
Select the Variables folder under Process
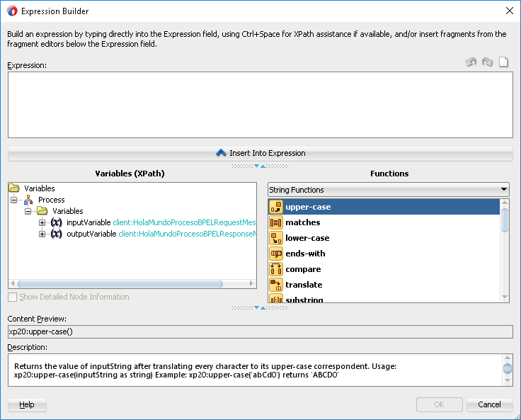click(x=67, y=211)
